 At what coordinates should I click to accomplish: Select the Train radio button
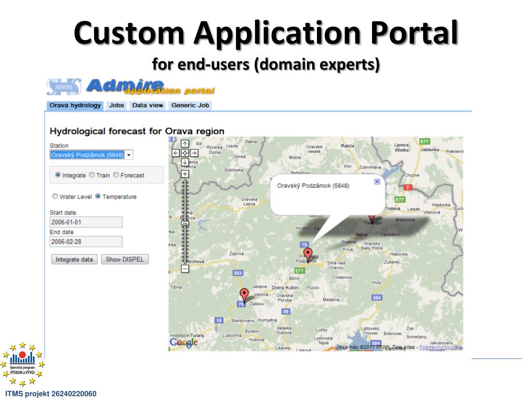click(91, 175)
